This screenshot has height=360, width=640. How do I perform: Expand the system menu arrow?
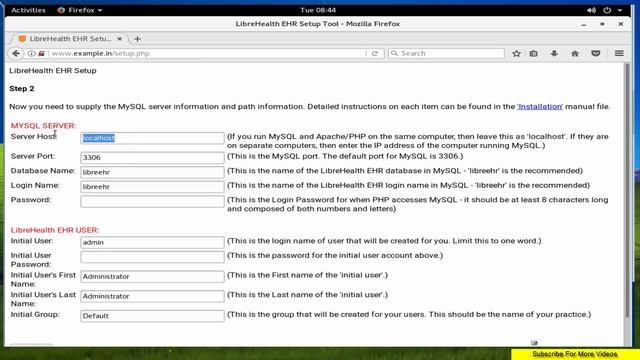620,10
